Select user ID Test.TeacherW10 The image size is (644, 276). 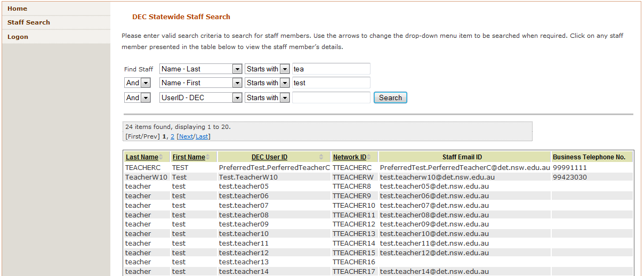pyautogui.click(x=248, y=177)
